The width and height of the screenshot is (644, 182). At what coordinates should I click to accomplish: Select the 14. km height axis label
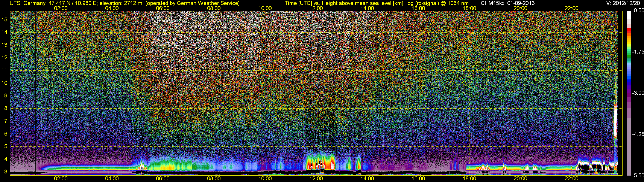click(5, 32)
